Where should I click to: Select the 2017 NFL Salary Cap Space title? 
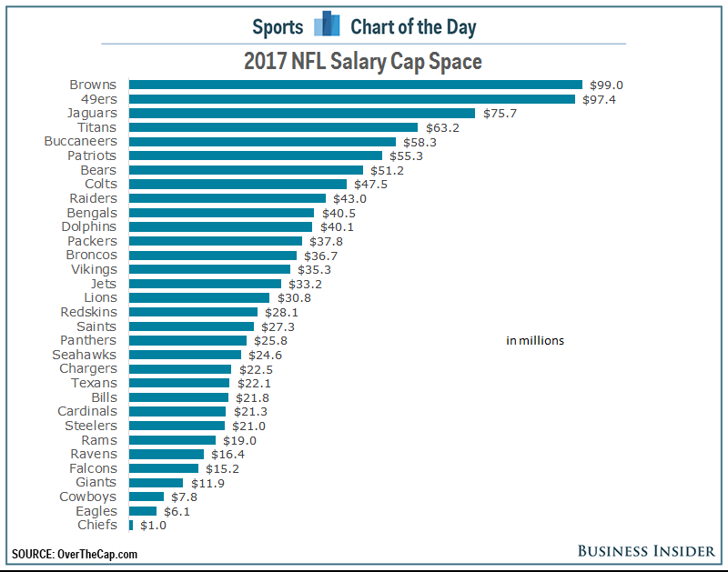pos(363,62)
